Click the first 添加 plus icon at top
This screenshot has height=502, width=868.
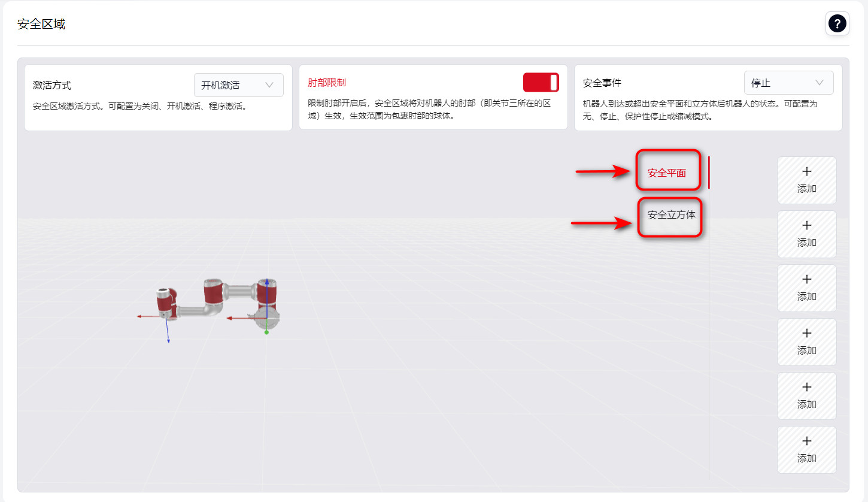(806, 172)
